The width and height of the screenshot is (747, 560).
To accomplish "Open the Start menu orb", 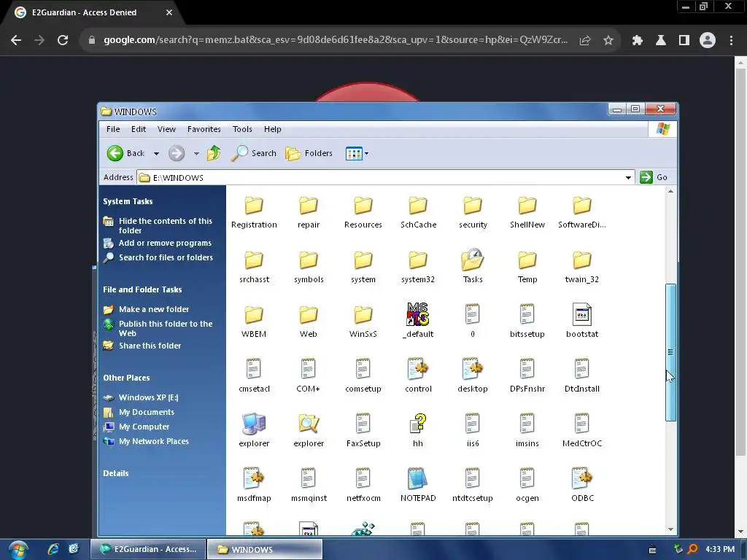I will (18, 550).
